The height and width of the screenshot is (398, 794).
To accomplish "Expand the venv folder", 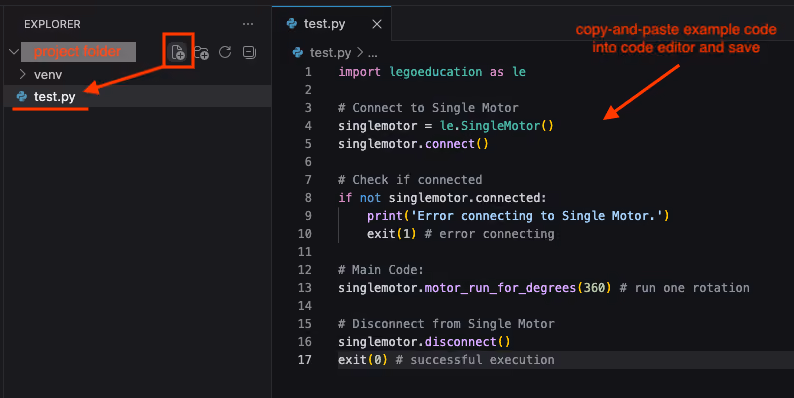I will (x=22, y=74).
